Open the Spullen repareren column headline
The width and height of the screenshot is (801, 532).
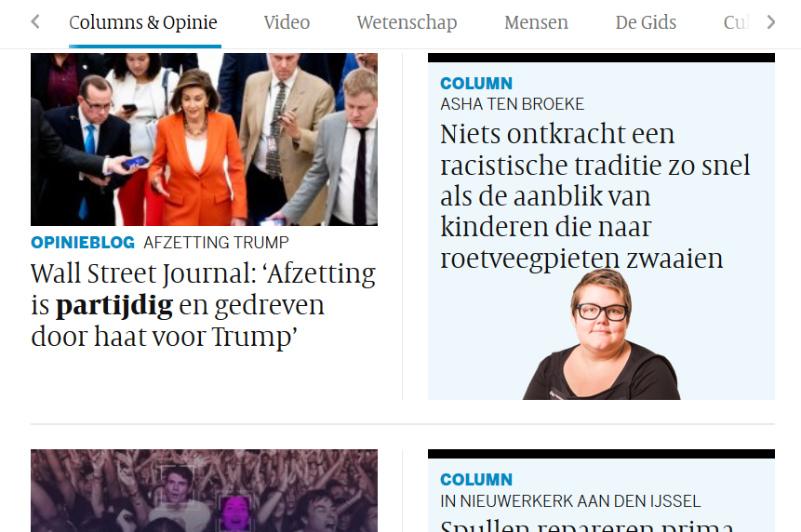pos(586,525)
